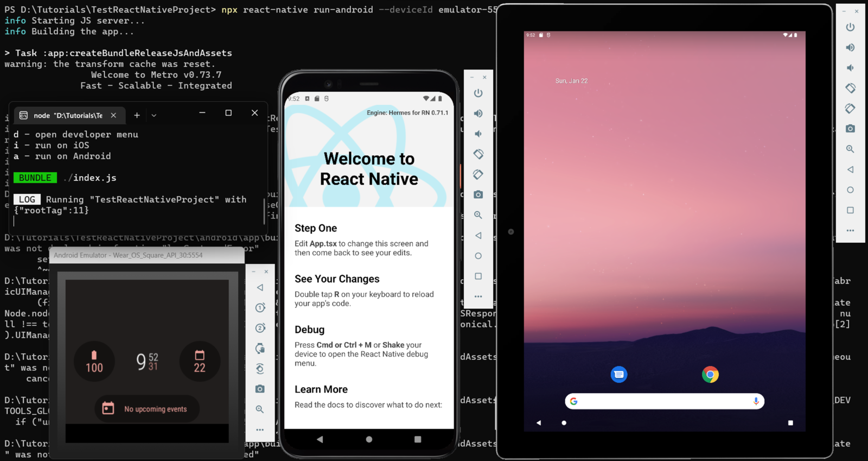The height and width of the screenshot is (461, 868).
Task: Close the node terminal tab
Action: tap(113, 115)
